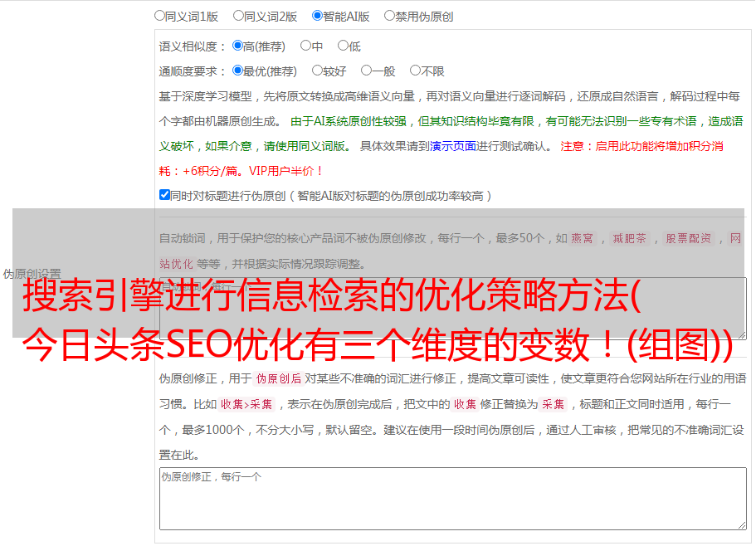Image resolution: width=756 pixels, height=546 pixels.
Task: Click the 语义相似度： label
Action: coord(193,46)
